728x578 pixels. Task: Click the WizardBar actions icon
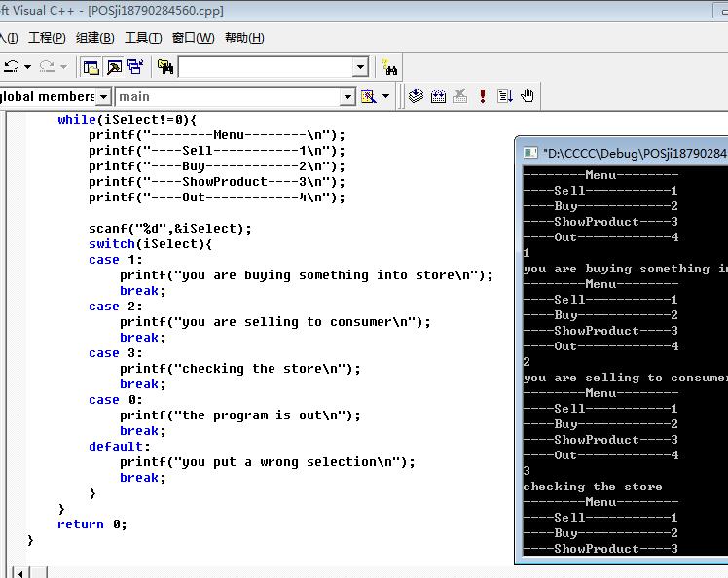[368, 96]
